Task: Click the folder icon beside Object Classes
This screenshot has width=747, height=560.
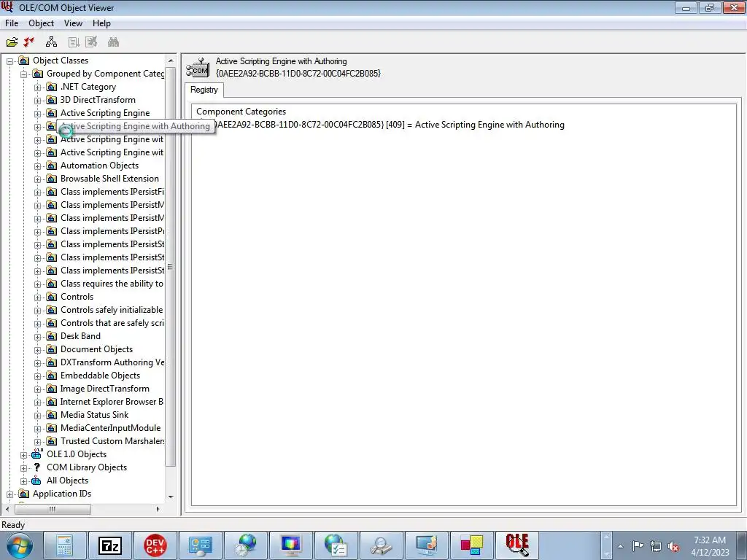Action: [23, 61]
